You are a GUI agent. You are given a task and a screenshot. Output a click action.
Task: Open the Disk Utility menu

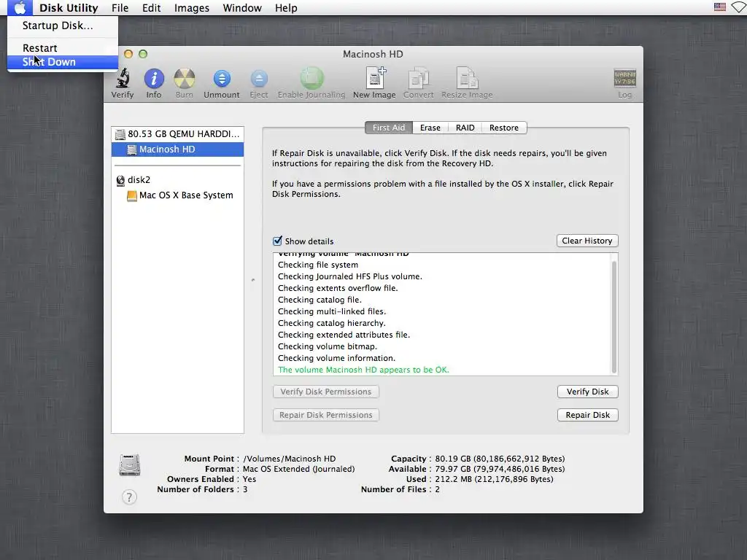pos(69,7)
